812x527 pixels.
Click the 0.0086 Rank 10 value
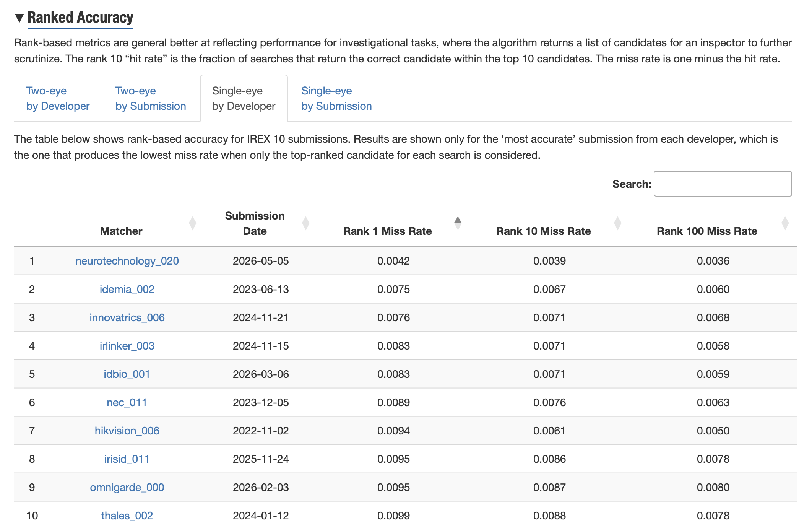point(549,459)
